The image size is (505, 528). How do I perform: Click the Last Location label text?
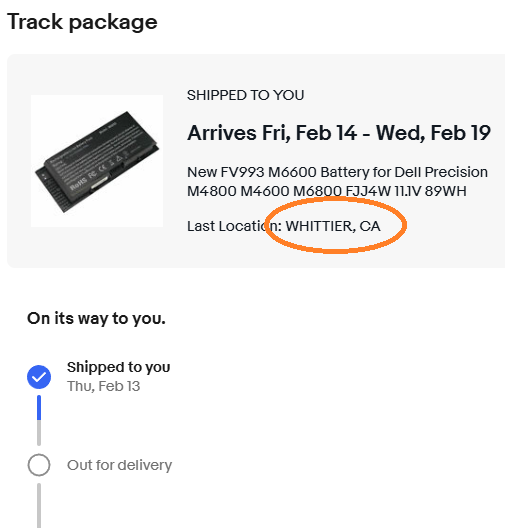234,226
